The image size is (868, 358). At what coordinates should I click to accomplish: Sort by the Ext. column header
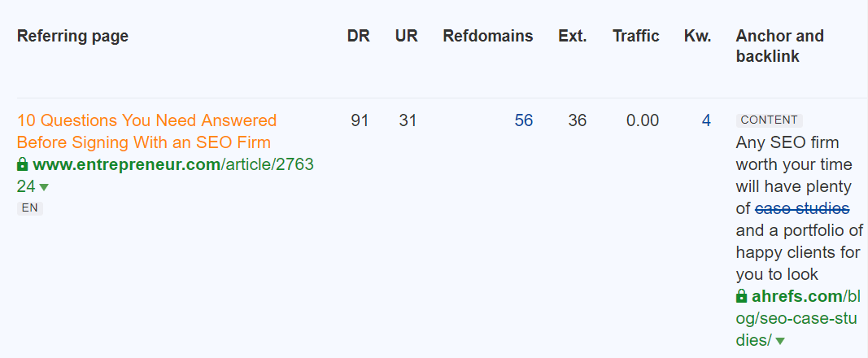(x=573, y=36)
